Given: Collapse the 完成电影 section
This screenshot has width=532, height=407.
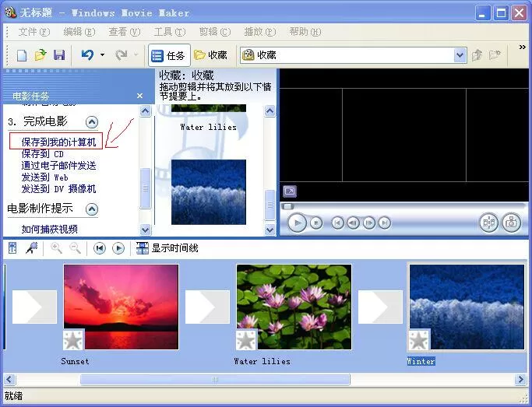Looking at the screenshot, I should [x=92, y=122].
